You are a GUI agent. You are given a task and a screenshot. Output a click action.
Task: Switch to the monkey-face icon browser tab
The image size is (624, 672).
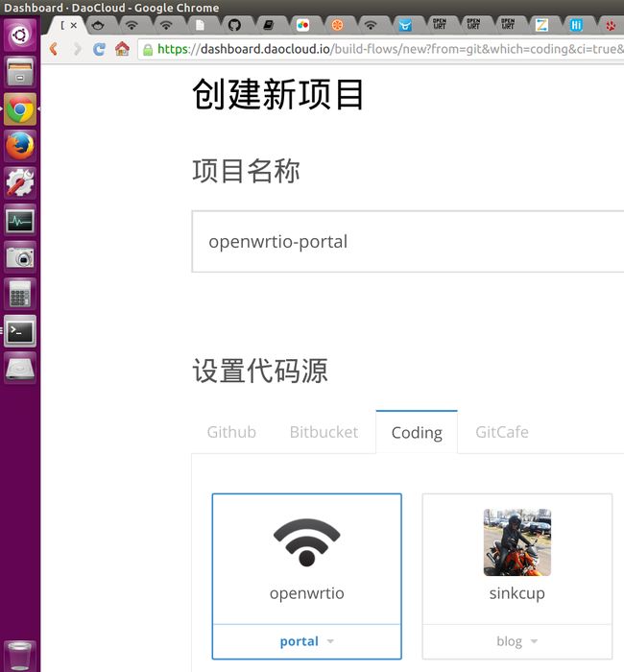(x=98, y=25)
